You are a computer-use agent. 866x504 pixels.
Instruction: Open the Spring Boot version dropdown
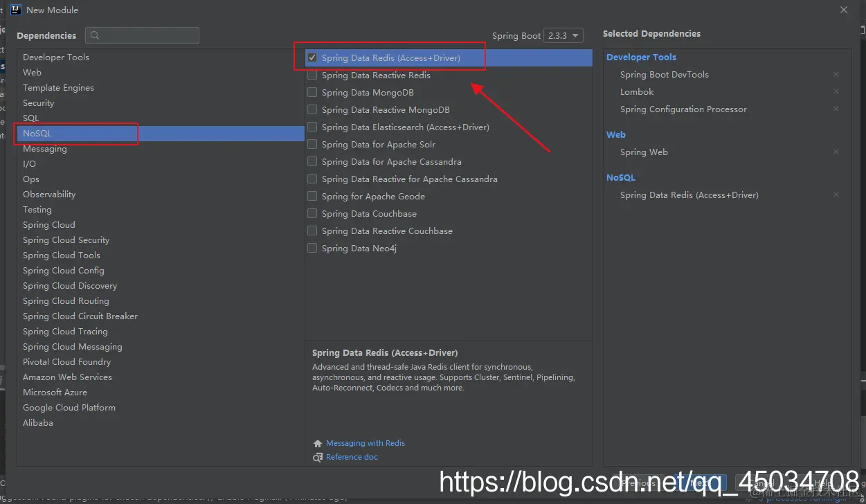pos(563,35)
